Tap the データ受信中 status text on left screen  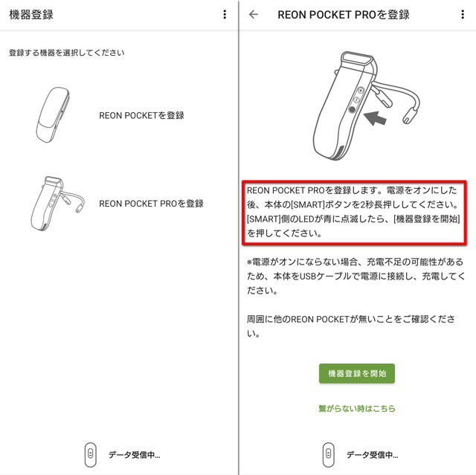click(x=135, y=455)
